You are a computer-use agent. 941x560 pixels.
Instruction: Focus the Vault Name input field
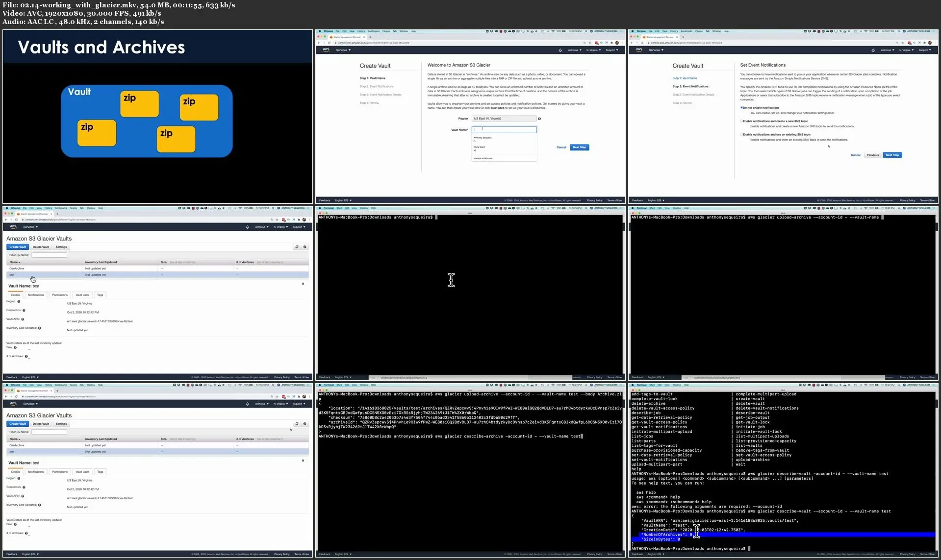coord(504,130)
